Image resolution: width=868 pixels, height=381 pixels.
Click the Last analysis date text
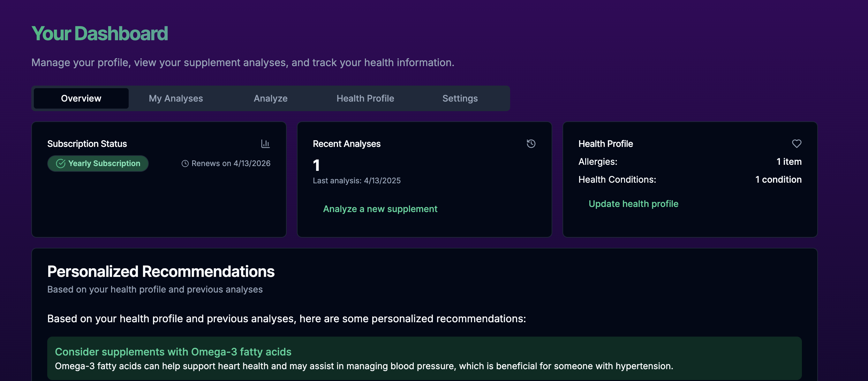click(357, 181)
